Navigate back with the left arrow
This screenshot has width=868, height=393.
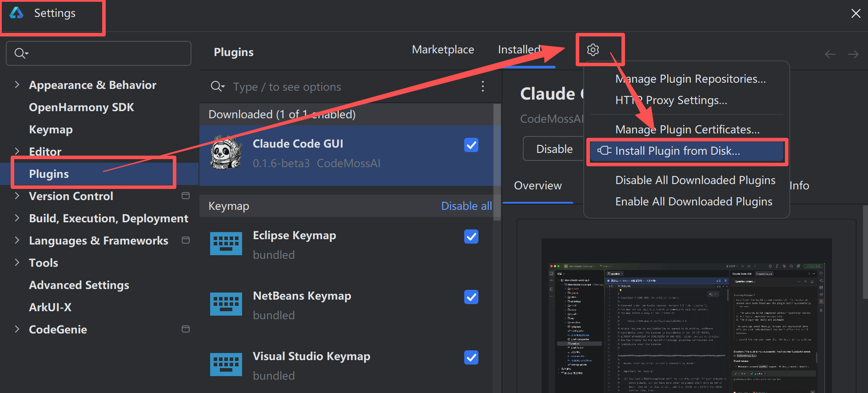pyautogui.click(x=830, y=54)
